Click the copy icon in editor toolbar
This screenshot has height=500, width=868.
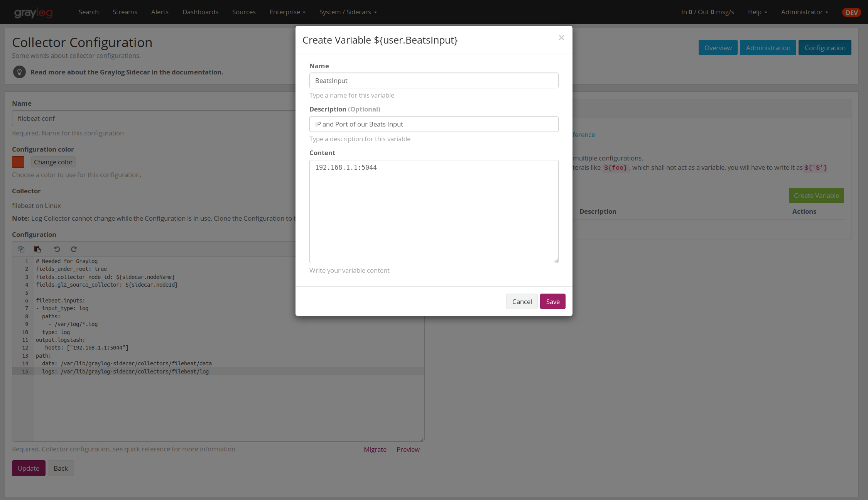(x=21, y=249)
